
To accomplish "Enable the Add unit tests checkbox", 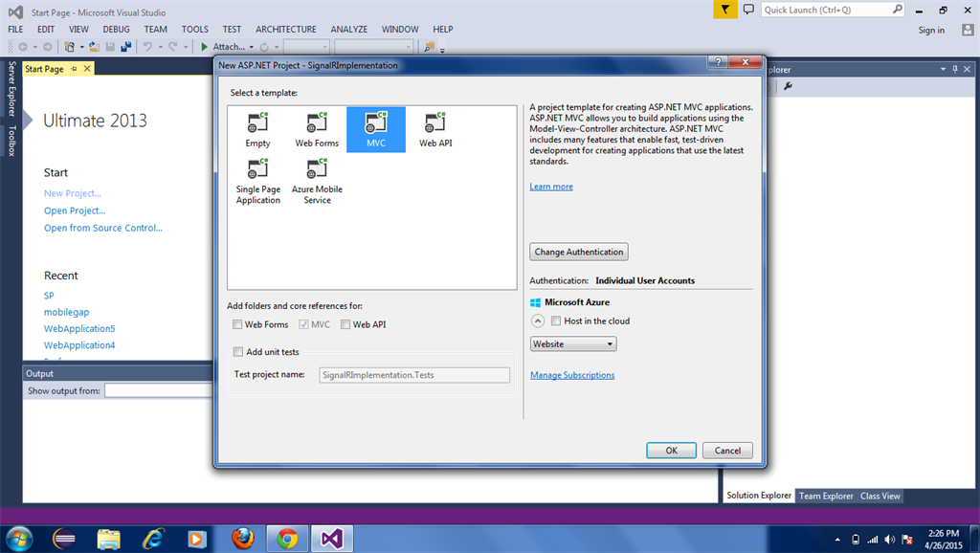I will tap(238, 352).
